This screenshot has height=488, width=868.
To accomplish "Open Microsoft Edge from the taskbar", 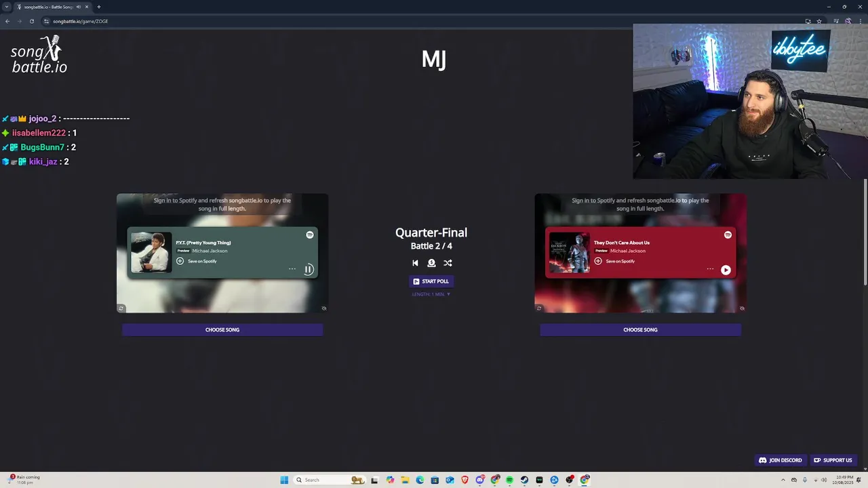I will pyautogui.click(x=420, y=480).
